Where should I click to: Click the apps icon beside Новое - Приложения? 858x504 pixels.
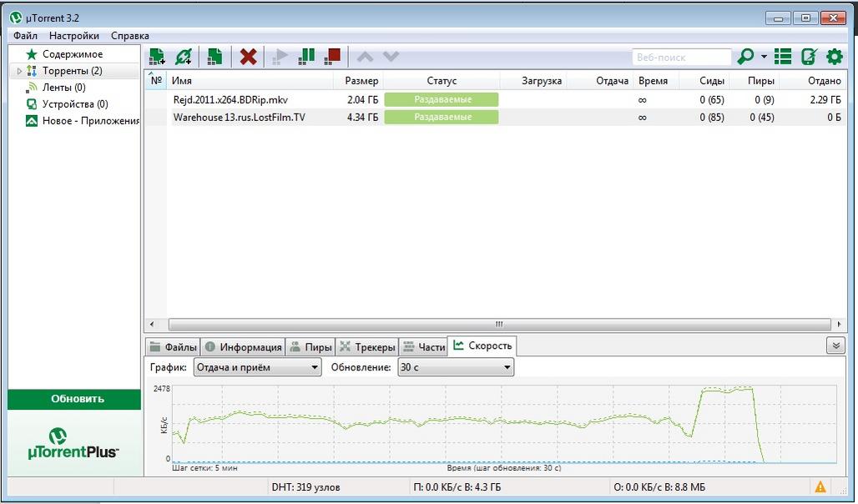click(x=32, y=121)
